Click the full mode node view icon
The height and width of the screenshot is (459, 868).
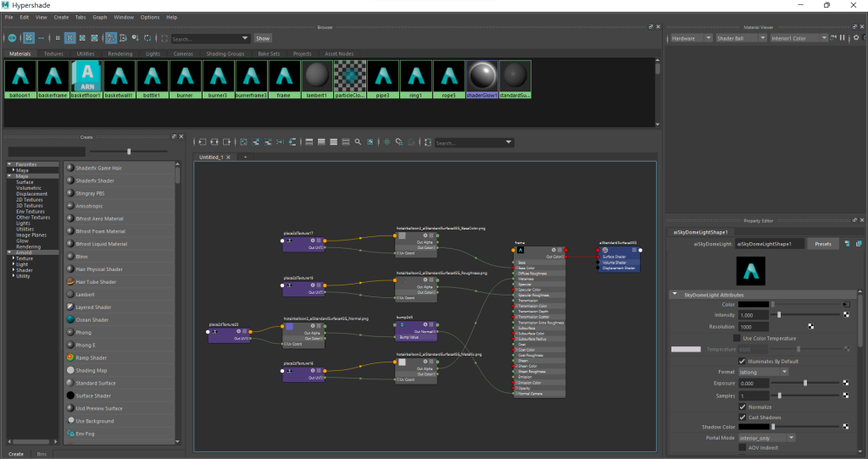tap(333, 142)
